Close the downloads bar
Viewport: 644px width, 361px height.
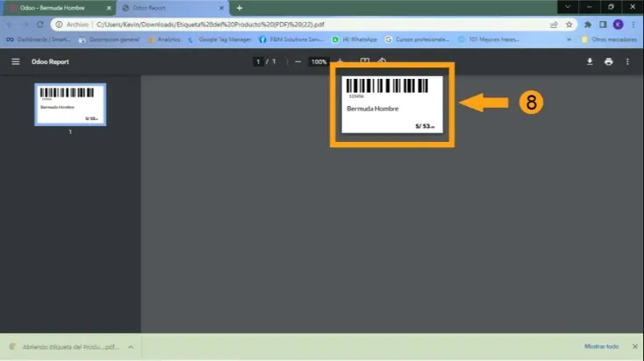pos(633,347)
